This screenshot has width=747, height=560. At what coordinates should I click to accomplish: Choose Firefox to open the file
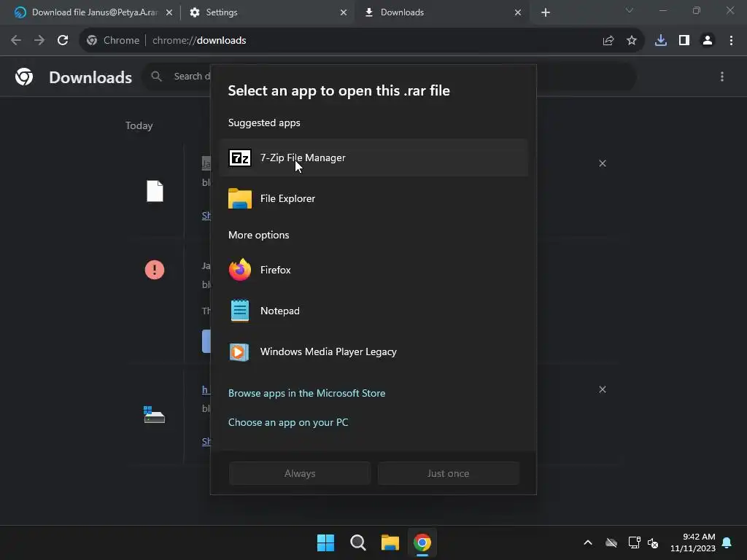tap(374, 270)
